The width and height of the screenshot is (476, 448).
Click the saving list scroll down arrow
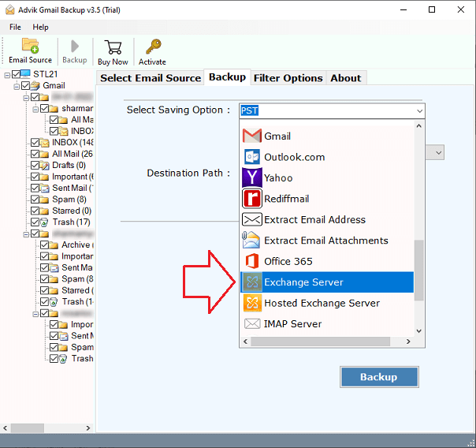[x=419, y=331]
